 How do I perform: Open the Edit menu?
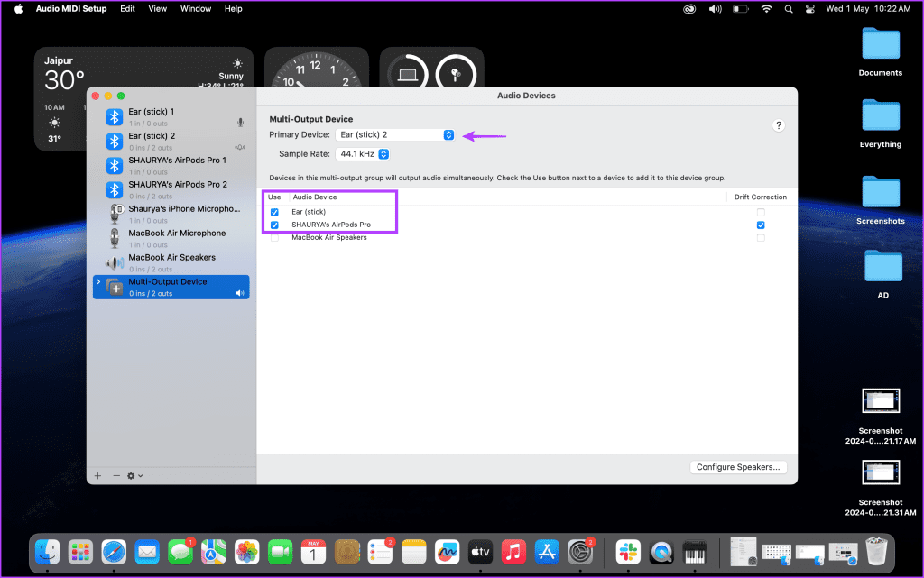pos(127,9)
